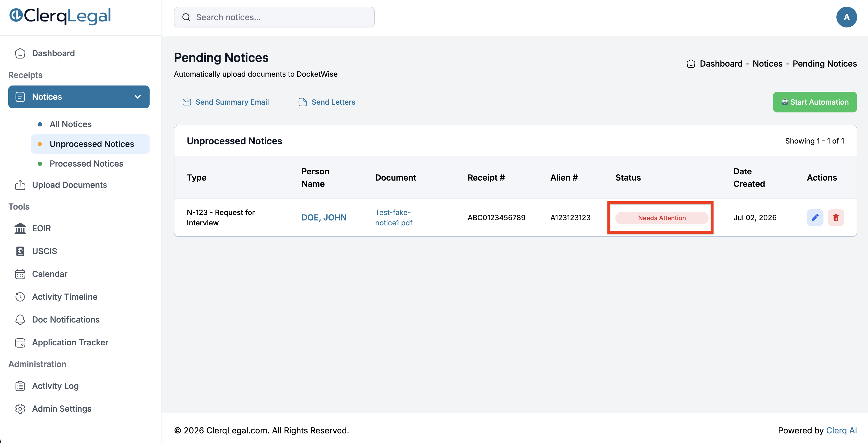Click Send Summary Email

click(232, 102)
